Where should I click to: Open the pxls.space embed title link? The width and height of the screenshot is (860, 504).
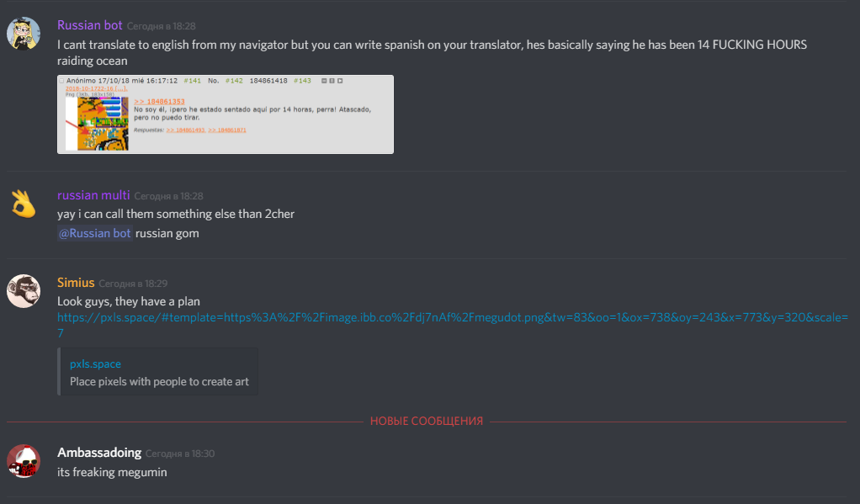click(x=95, y=363)
